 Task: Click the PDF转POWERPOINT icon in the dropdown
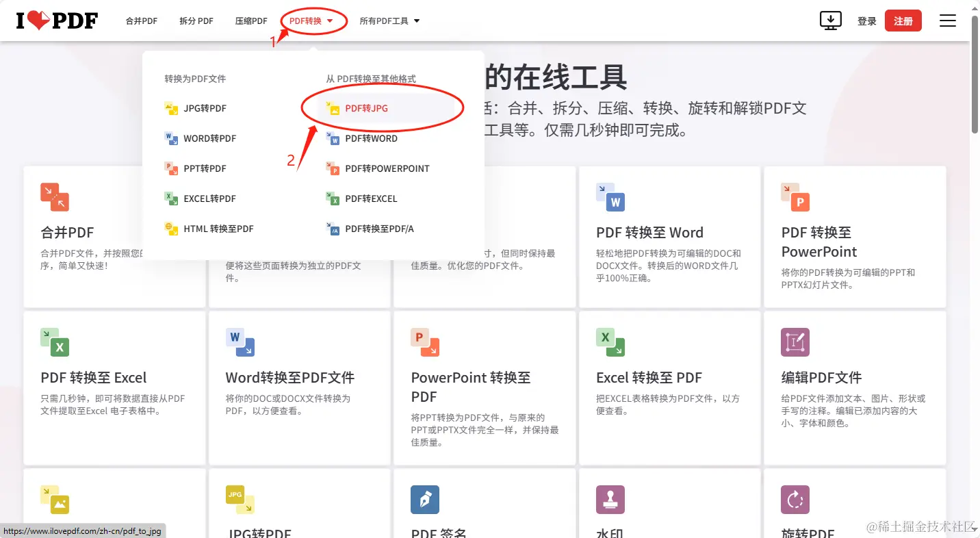tap(333, 168)
